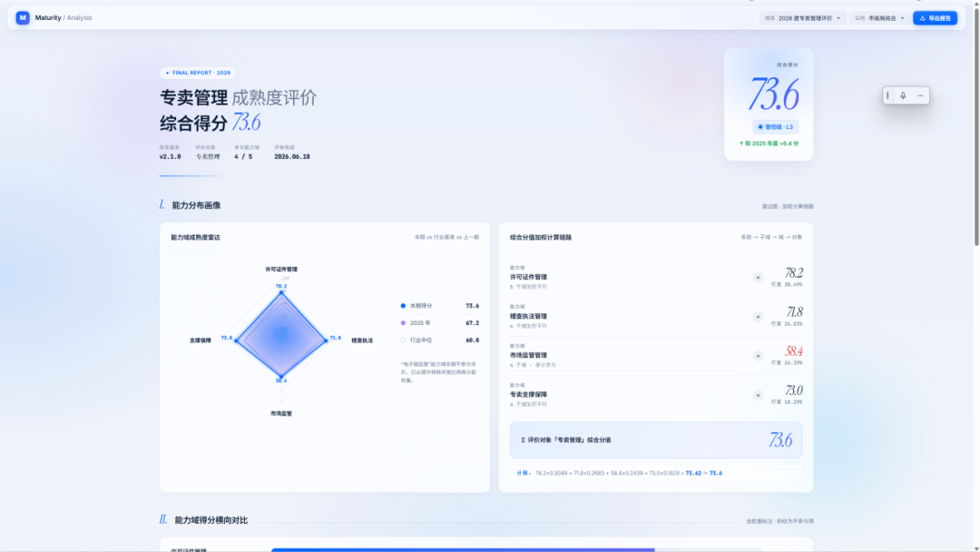
Task: Click the 2026.06.18 date value
Action: [x=292, y=157]
